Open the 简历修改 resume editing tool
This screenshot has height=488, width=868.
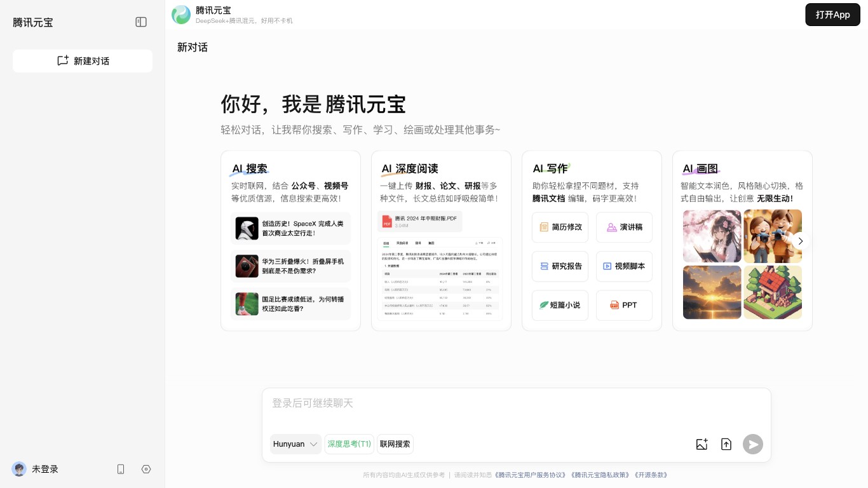tap(560, 227)
